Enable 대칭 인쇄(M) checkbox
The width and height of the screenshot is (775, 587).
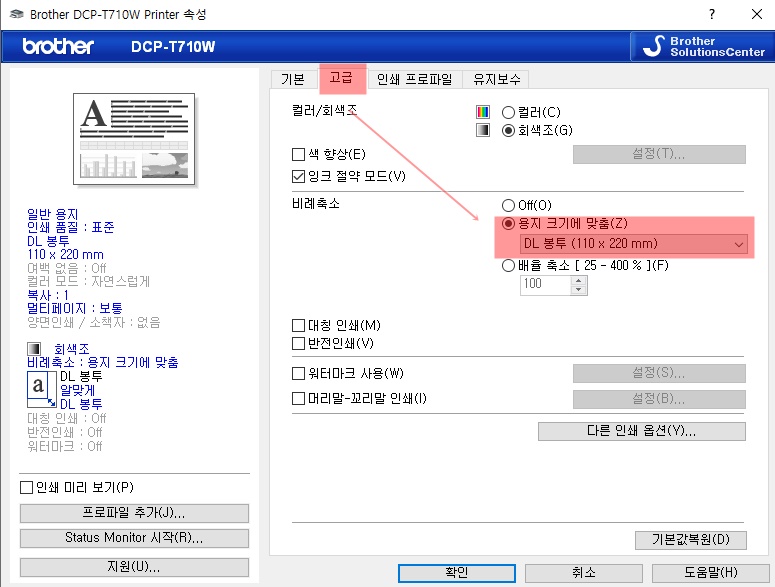click(298, 325)
